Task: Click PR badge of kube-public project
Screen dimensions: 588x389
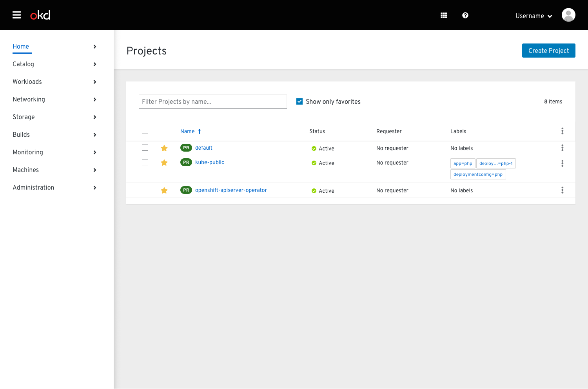Action: tap(186, 162)
